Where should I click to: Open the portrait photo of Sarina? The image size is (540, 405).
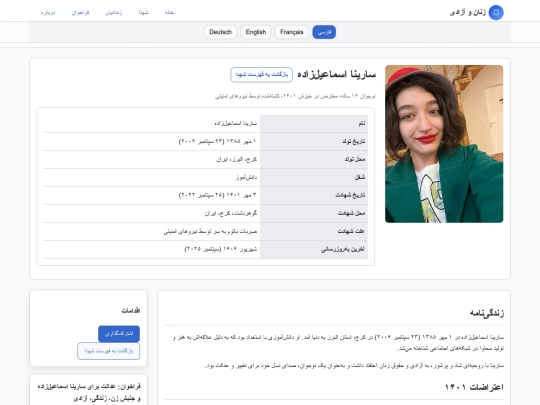pyautogui.click(x=444, y=144)
